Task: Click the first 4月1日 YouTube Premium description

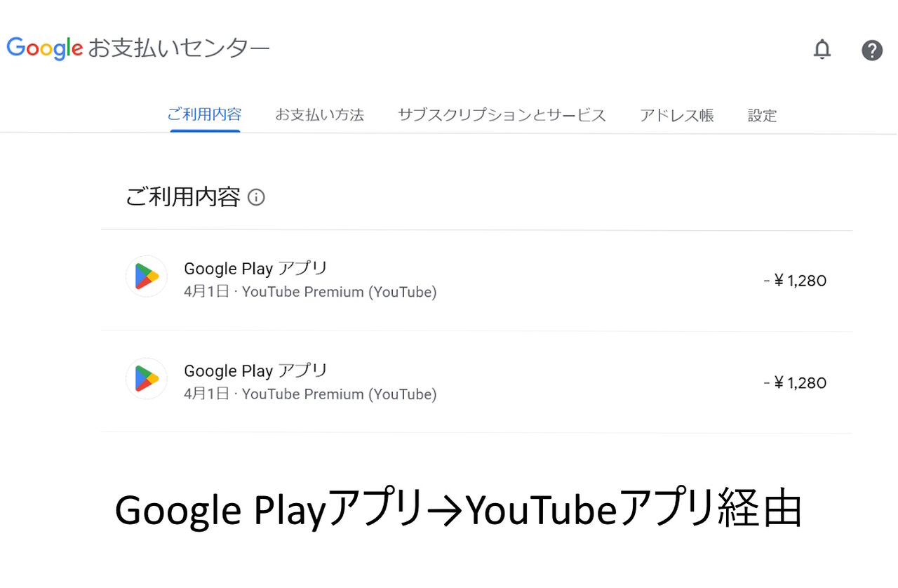Action: click(x=310, y=292)
